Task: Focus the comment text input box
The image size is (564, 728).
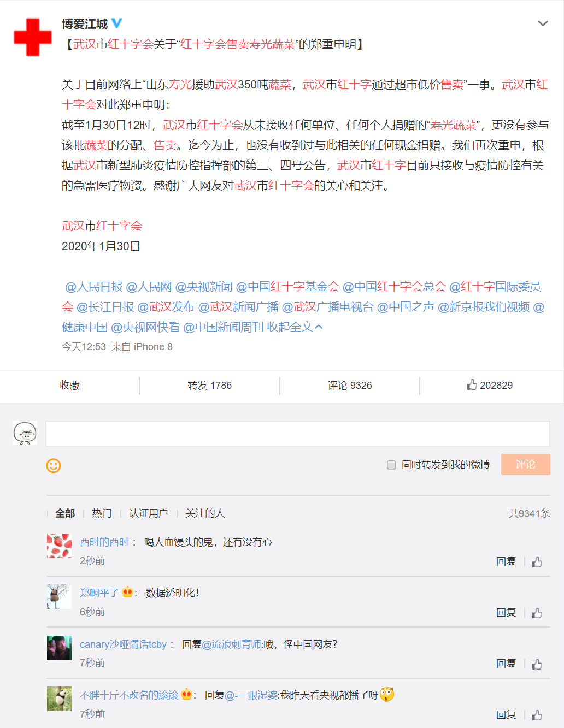Action: pos(298,434)
